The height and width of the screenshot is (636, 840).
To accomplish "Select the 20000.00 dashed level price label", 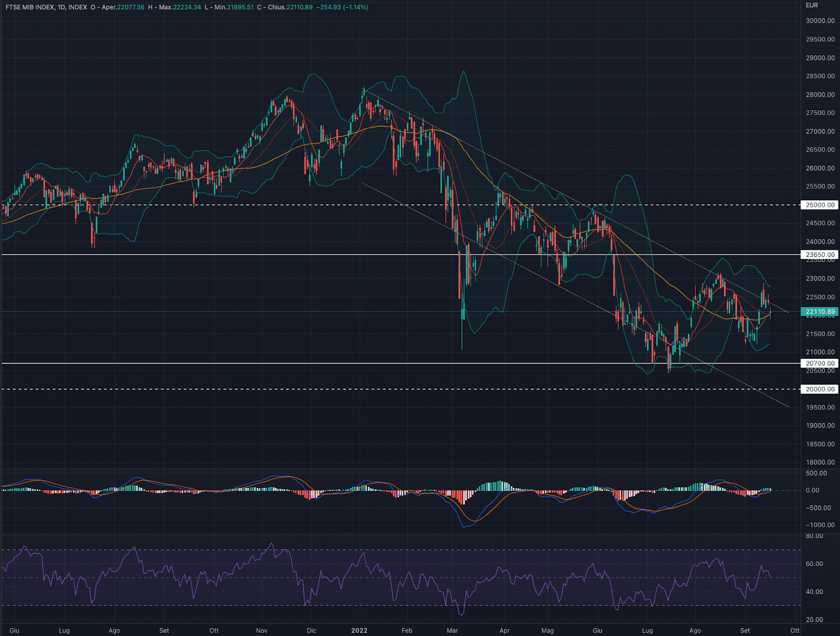I will (x=820, y=389).
